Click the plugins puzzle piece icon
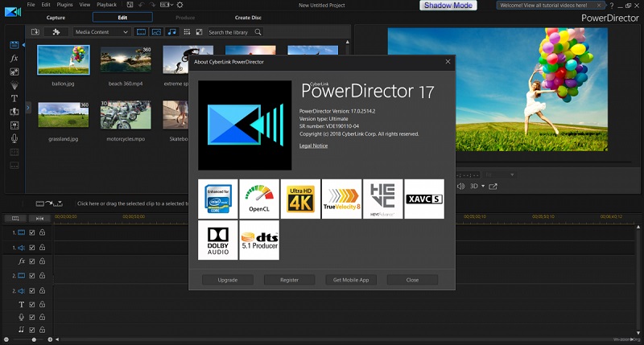Screen dimensions: 644x345 56,31
